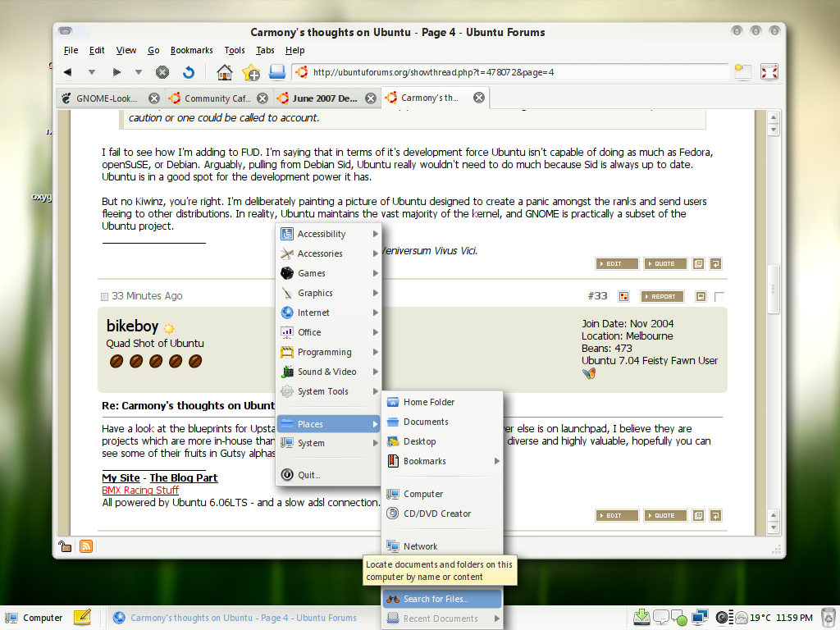This screenshot has height=630, width=840.
Task: Go forward with the right arrow button
Action: click(116, 72)
